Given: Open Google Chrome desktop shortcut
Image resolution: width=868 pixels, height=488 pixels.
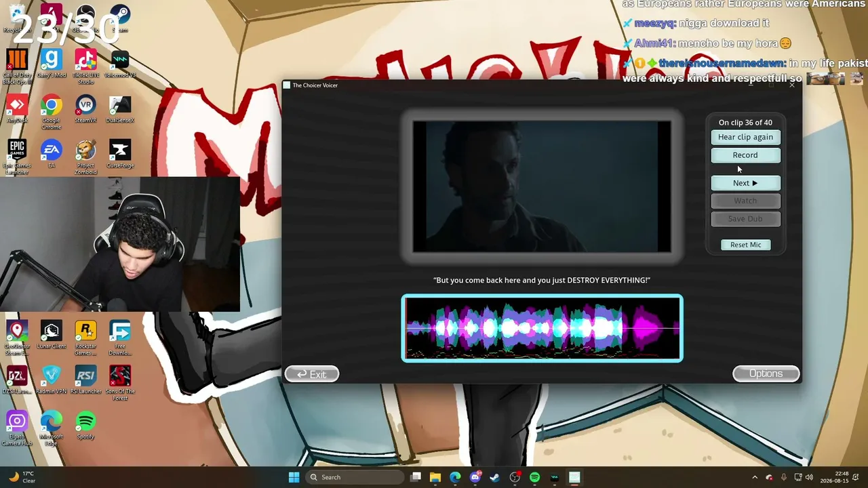Looking at the screenshot, I should pyautogui.click(x=51, y=112).
